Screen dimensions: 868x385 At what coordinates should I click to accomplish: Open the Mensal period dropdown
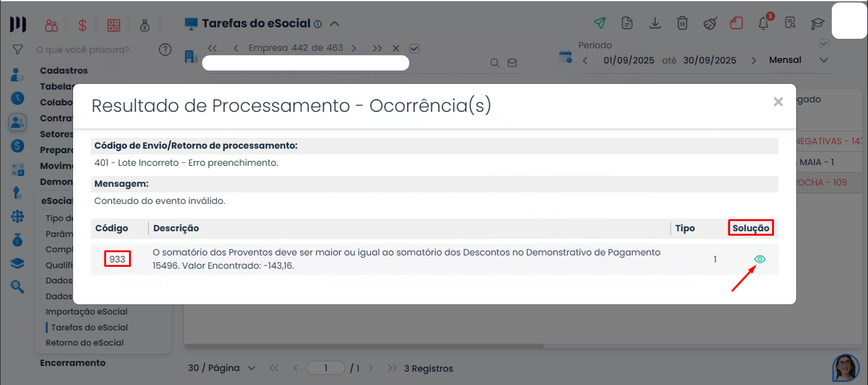pyautogui.click(x=799, y=60)
